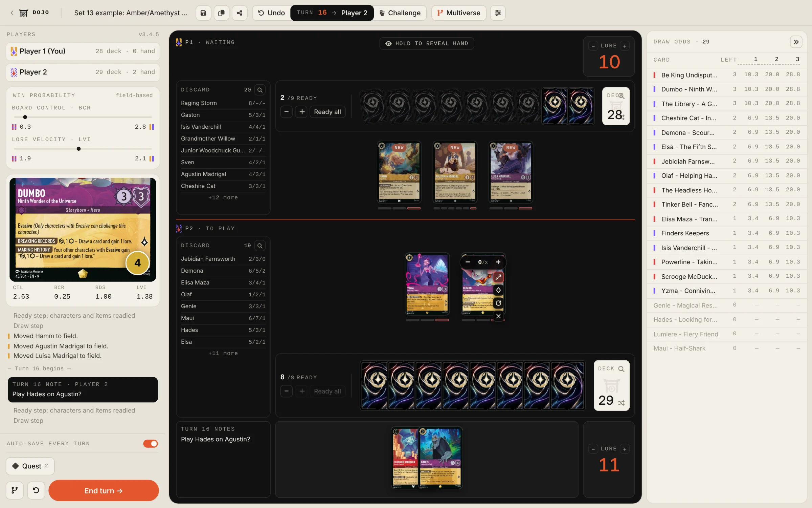Select Tinker Bell - Fanc... odds row
This screenshot has height=508, width=812.
click(727, 205)
